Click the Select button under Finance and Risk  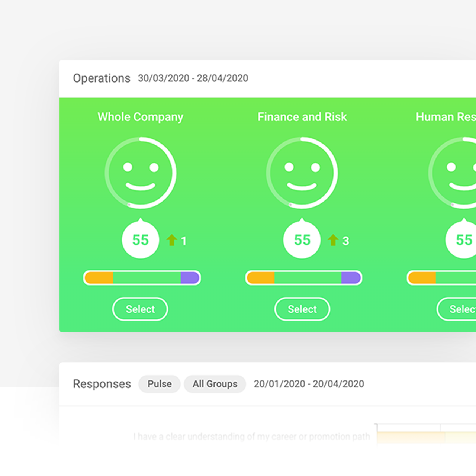(302, 309)
